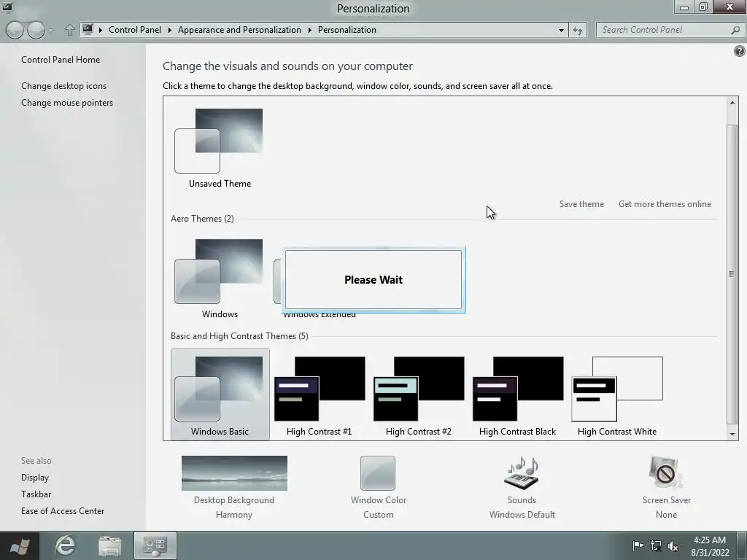
Task: Go up one level with Up arrow
Action: [x=69, y=30]
